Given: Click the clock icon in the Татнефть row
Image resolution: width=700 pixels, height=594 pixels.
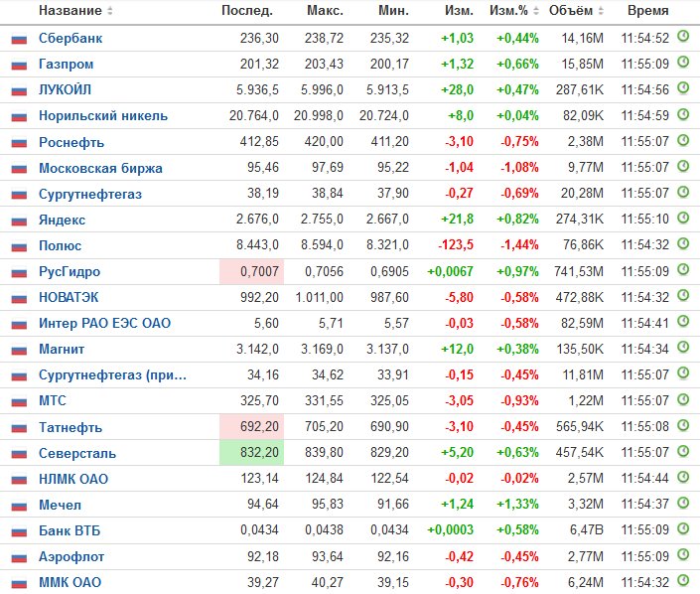Looking at the screenshot, I should click(683, 425).
